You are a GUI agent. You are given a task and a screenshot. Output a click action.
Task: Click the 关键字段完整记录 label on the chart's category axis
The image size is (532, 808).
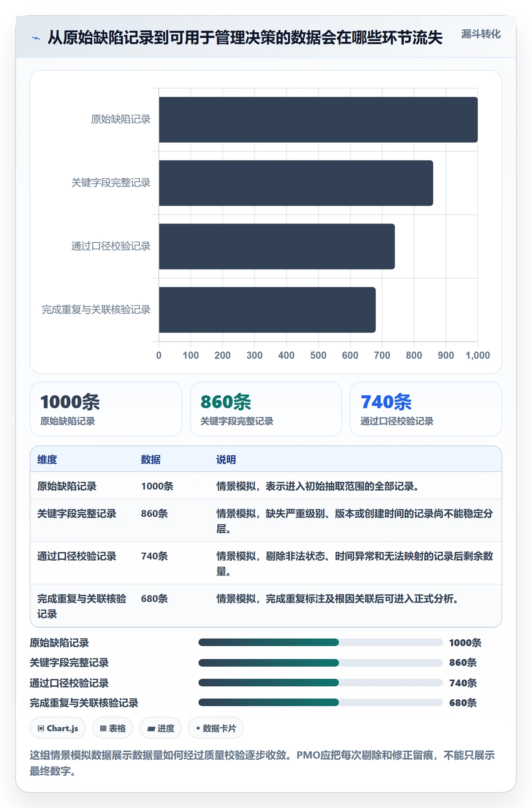pyautogui.click(x=111, y=183)
